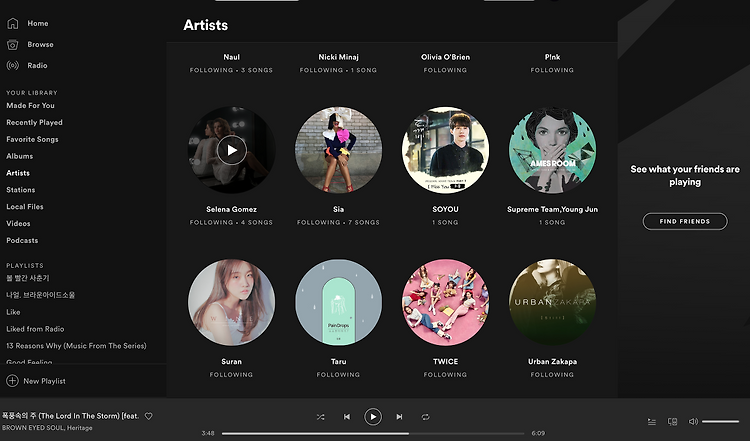Click the SOYOU name label
750x441 pixels.
coord(445,209)
